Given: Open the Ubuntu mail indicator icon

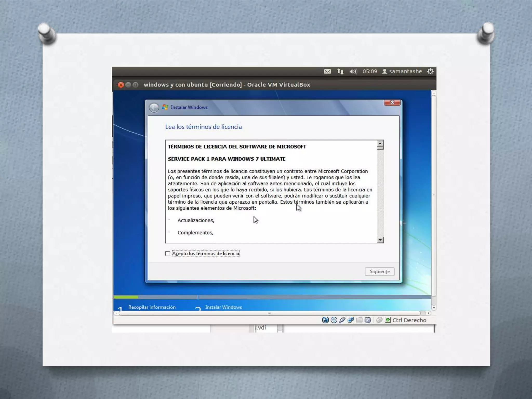Looking at the screenshot, I should pyautogui.click(x=327, y=71).
